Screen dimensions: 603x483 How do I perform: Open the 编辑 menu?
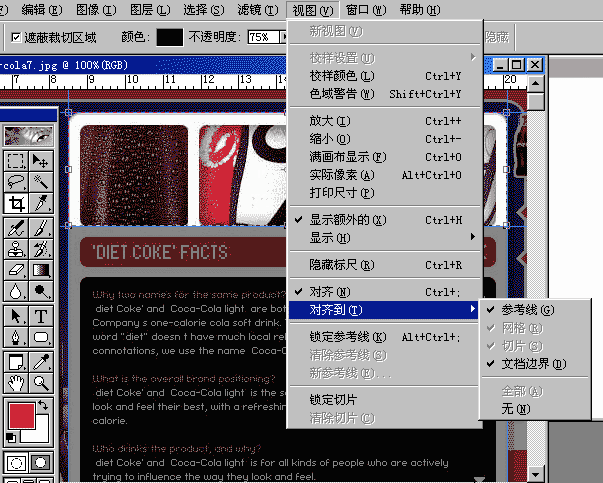pos(42,10)
